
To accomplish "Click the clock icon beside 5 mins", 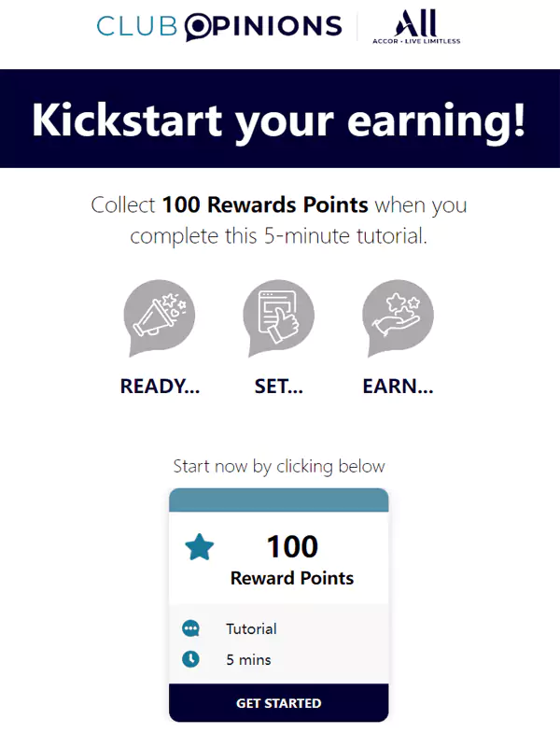I will [x=190, y=659].
